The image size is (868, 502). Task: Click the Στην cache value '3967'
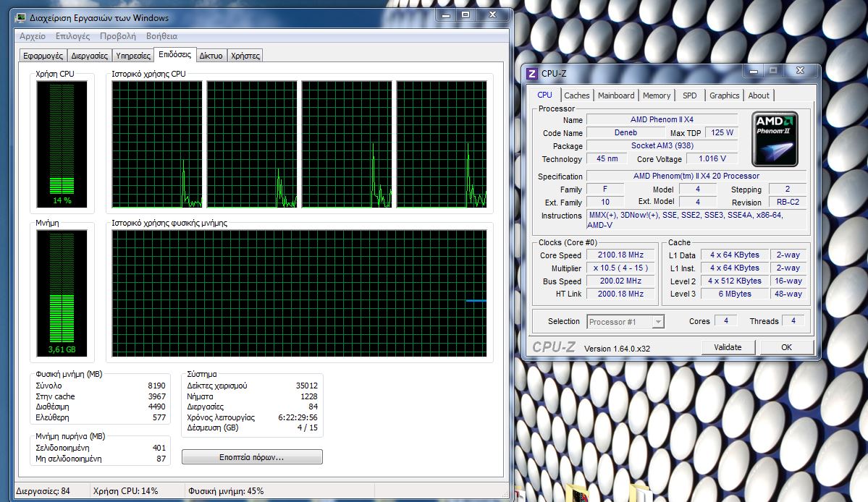click(x=156, y=396)
